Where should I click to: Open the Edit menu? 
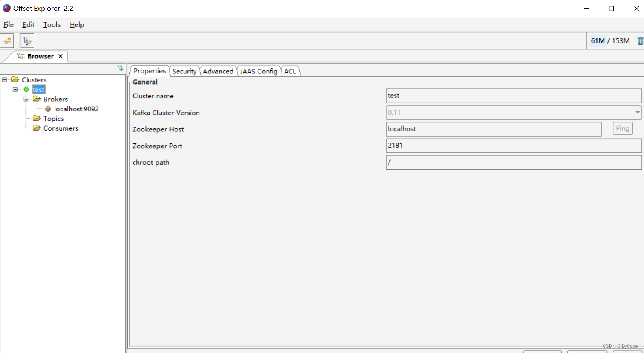[28, 24]
